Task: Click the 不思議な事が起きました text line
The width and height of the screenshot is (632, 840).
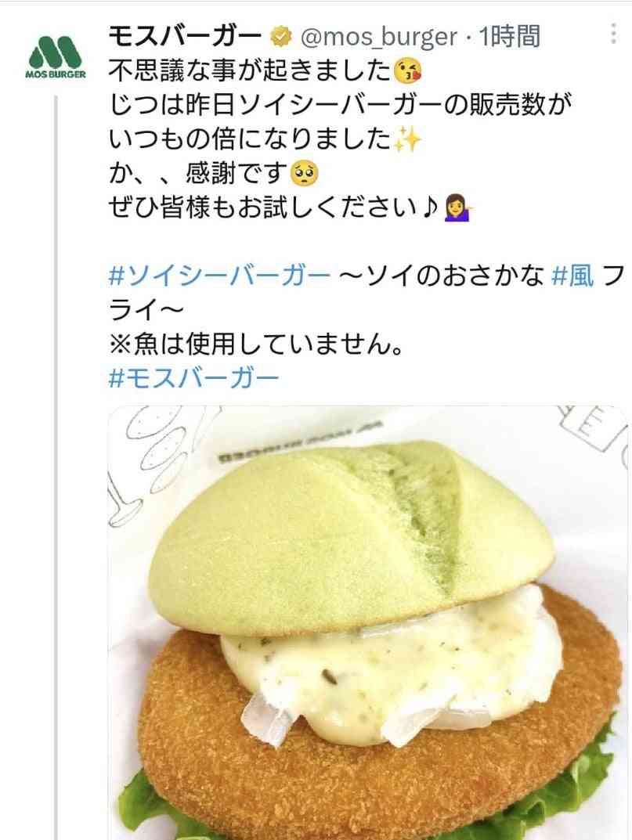Action: tap(251, 70)
